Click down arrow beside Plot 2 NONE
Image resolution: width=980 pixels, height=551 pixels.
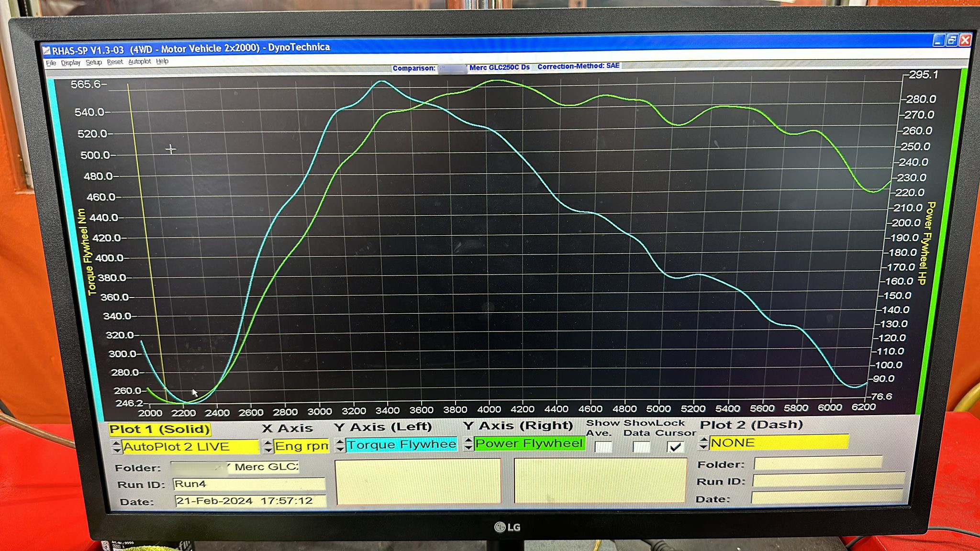pyautogui.click(x=703, y=447)
